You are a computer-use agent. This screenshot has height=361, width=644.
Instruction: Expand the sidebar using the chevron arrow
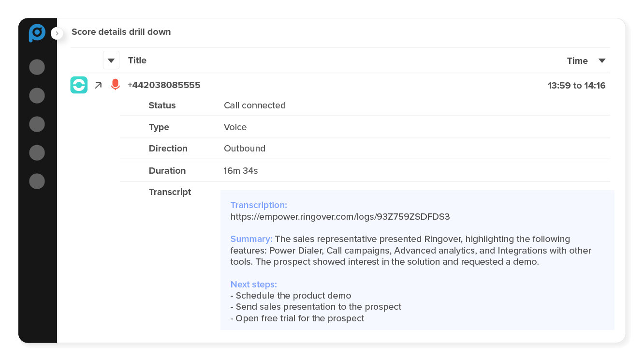click(57, 33)
